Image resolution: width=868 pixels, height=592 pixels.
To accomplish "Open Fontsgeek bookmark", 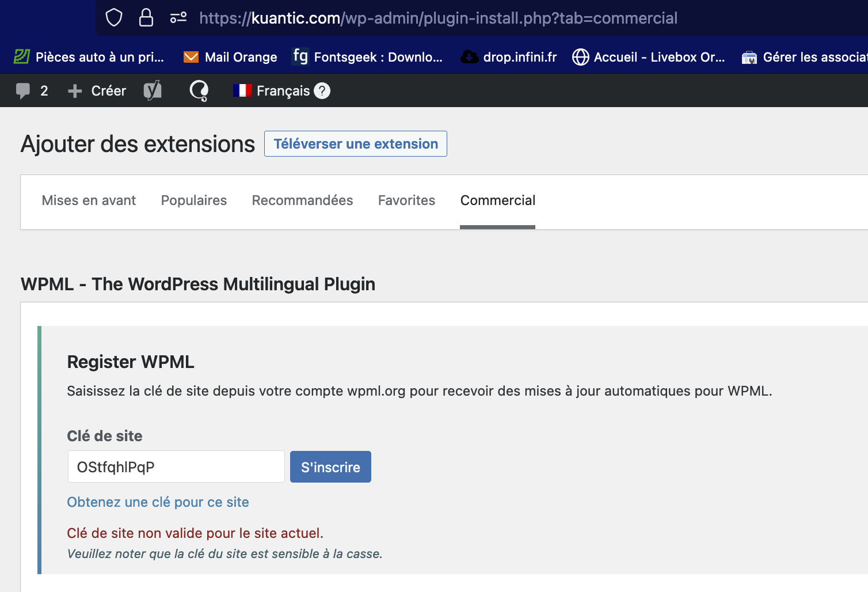I will [367, 57].
